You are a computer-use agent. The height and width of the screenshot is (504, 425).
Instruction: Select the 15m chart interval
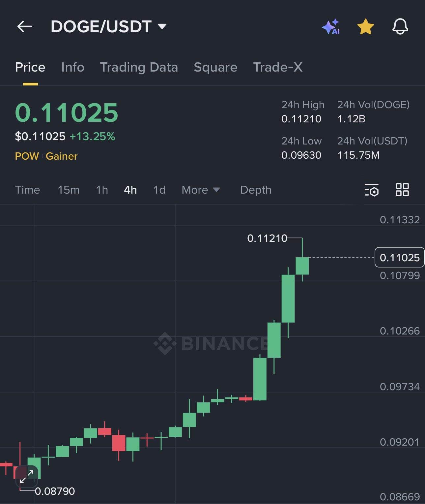pos(69,190)
